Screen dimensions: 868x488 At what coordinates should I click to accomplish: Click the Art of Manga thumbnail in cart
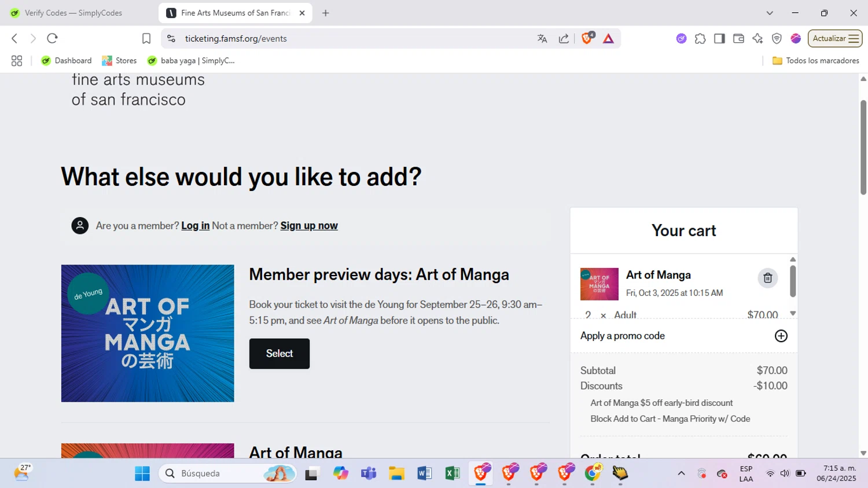[599, 284]
